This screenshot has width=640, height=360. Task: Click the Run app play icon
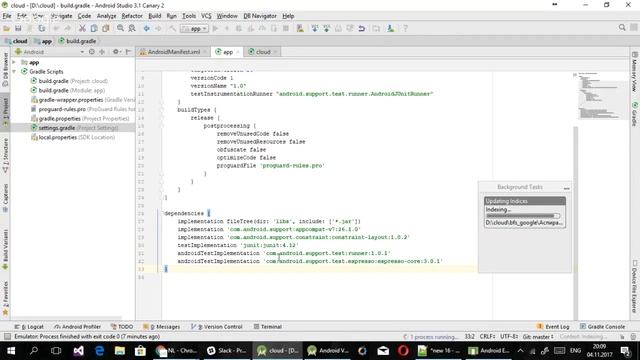click(215, 28)
